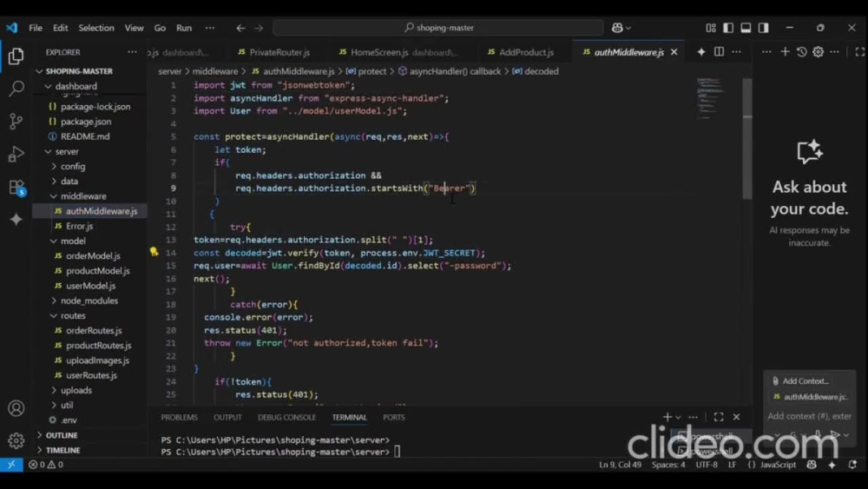Go forward with the navigation arrow
The height and width of the screenshot is (489, 868).
[259, 28]
